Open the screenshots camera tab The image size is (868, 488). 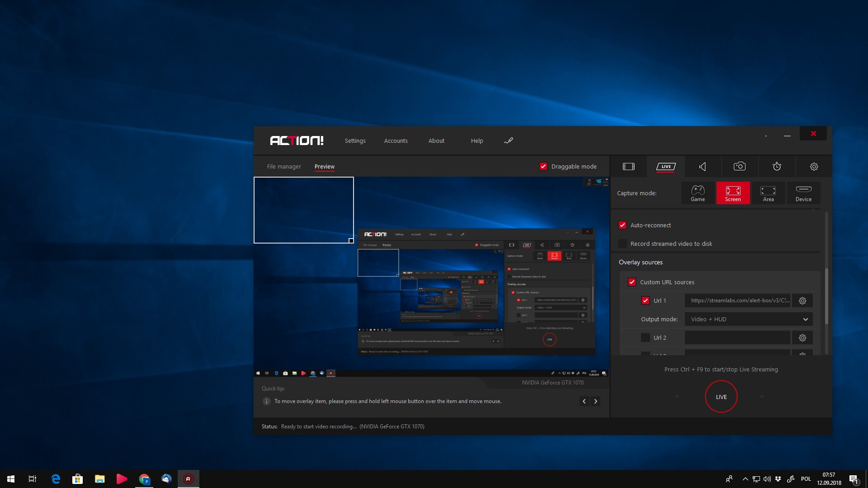740,167
